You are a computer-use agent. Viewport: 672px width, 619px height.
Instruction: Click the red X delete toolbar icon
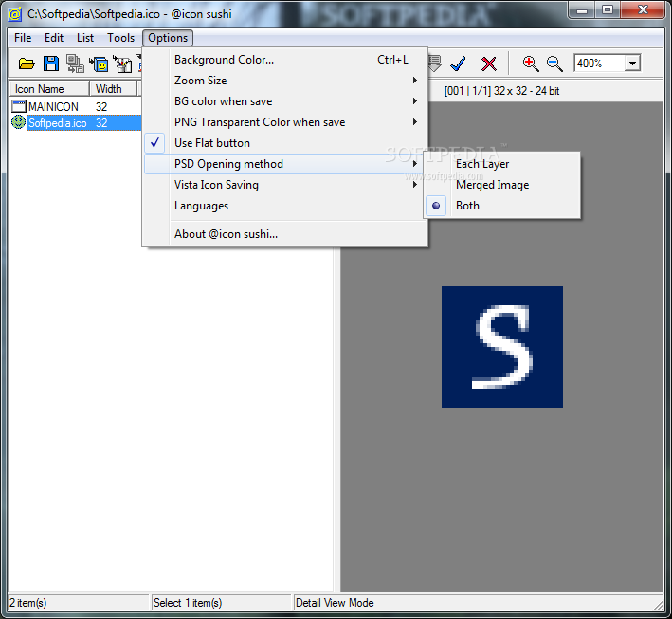[488, 64]
